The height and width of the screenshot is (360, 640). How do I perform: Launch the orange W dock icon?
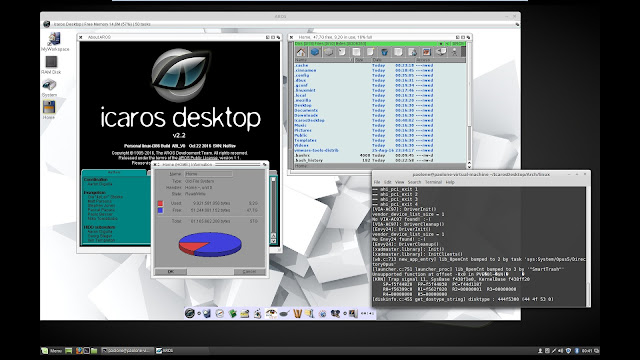pos(298,313)
